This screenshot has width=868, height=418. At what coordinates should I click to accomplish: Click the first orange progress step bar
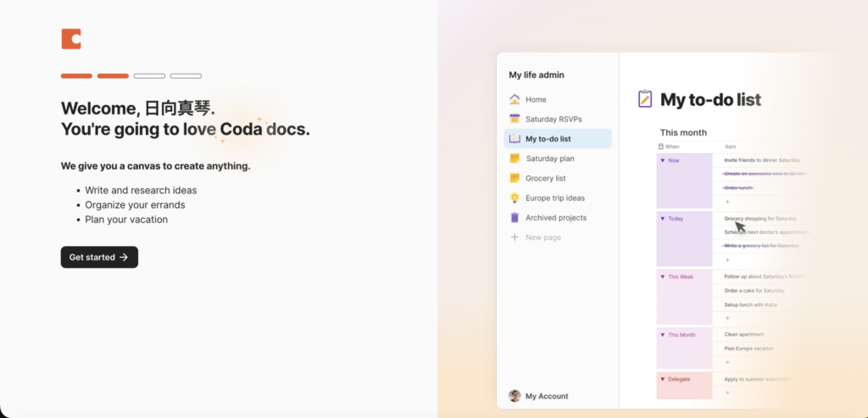[x=76, y=76]
